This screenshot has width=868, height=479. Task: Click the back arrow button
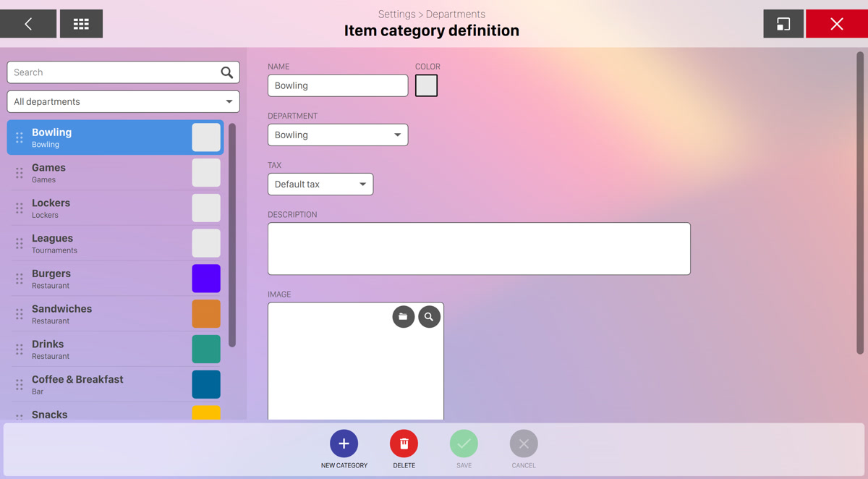click(x=28, y=24)
